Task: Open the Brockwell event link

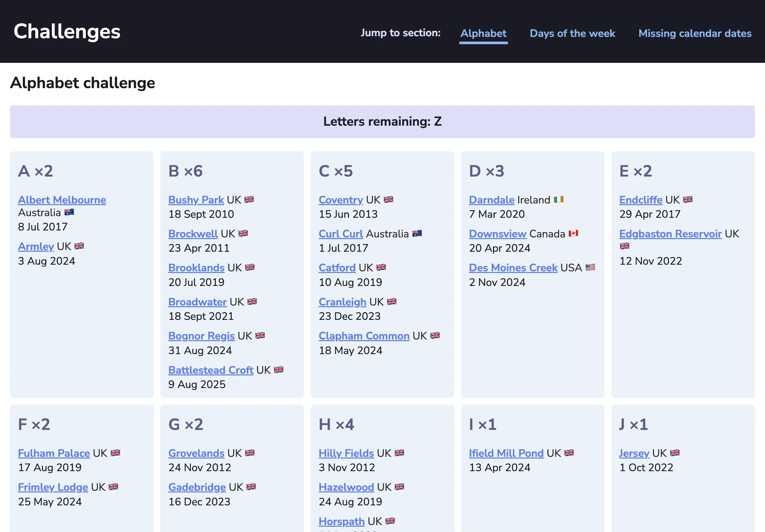Action: (x=193, y=233)
